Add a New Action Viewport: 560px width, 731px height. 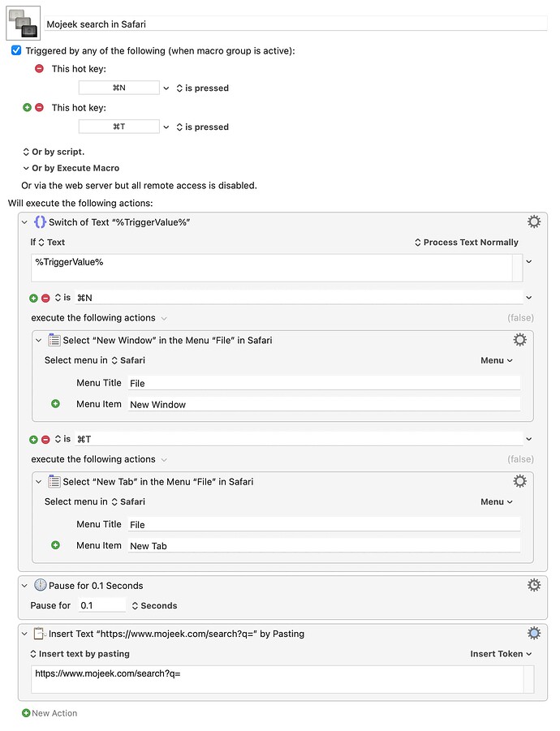pyautogui.click(x=50, y=713)
